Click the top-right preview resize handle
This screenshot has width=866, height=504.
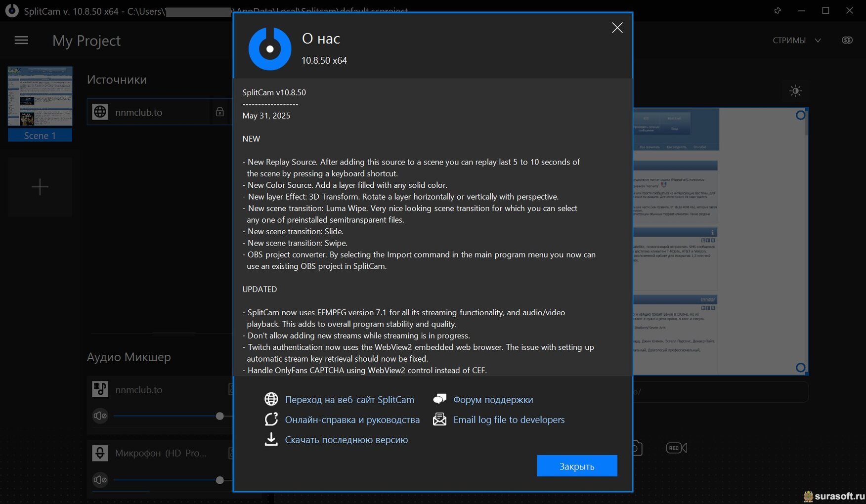tap(801, 115)
